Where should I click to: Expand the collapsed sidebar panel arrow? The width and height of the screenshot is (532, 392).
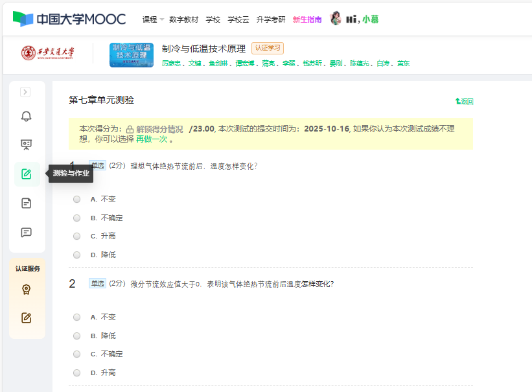[27, 92]
